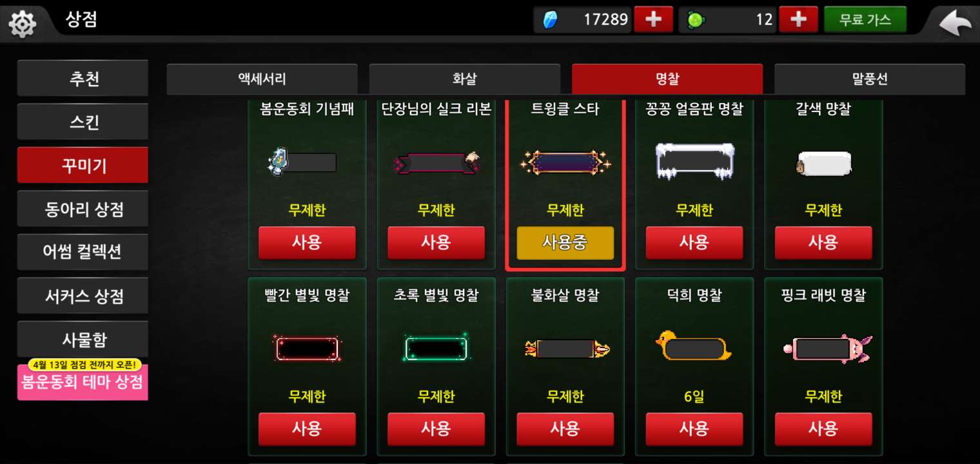Image resolution: width=980 pixels, height=464 pixels.
Task: Use the 빨간 별빛 명찰 nameplate
Action: tap(307, 429)
